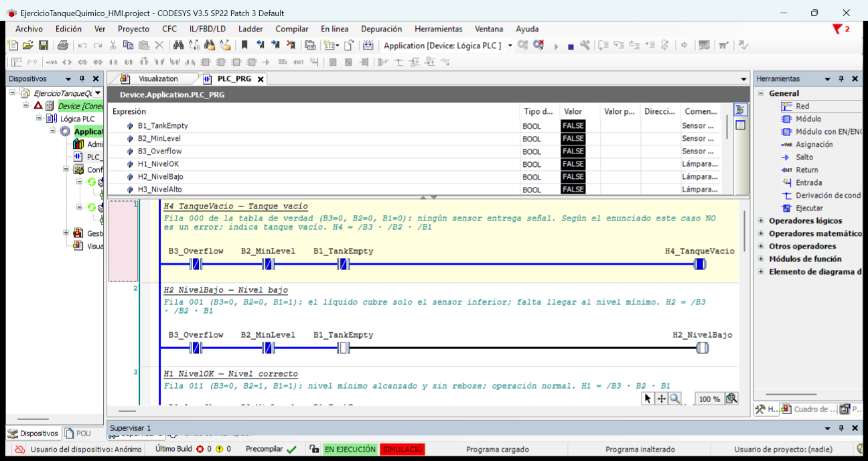Open the Compilar menu
Image resolution: width=868 pixels, height=461 pixels.
(292, 29)
